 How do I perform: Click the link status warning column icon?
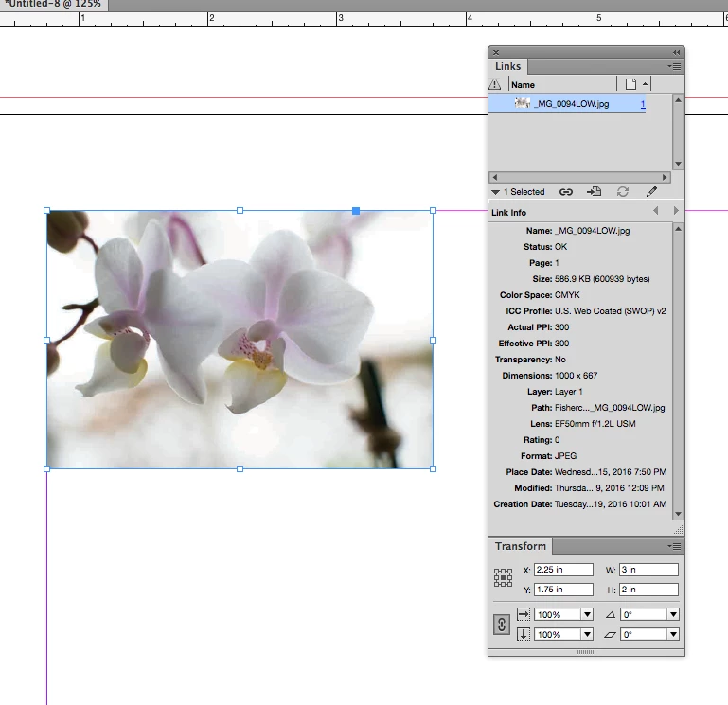coord(495,84)
